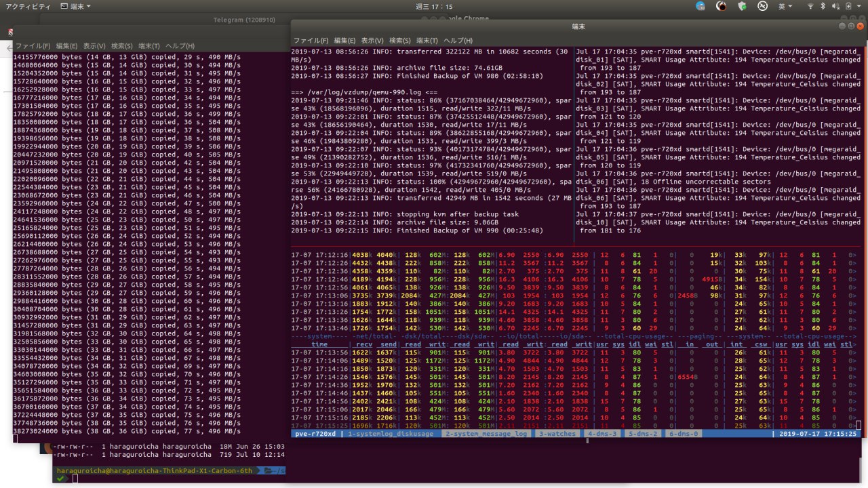The height and width of the screenshot is (488, 868).
Task: Click the 2019-07-17 17:15:25 tmux clock
Action: [817, 434]
